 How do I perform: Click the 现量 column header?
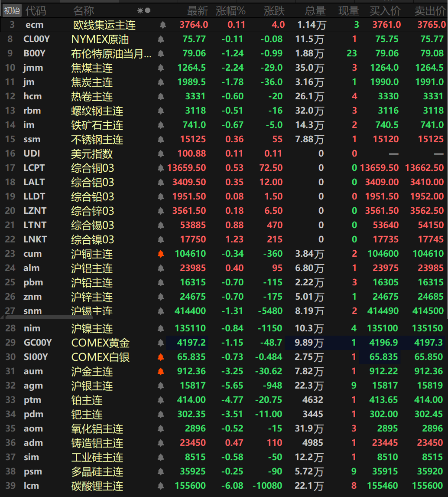coord(349,11)
